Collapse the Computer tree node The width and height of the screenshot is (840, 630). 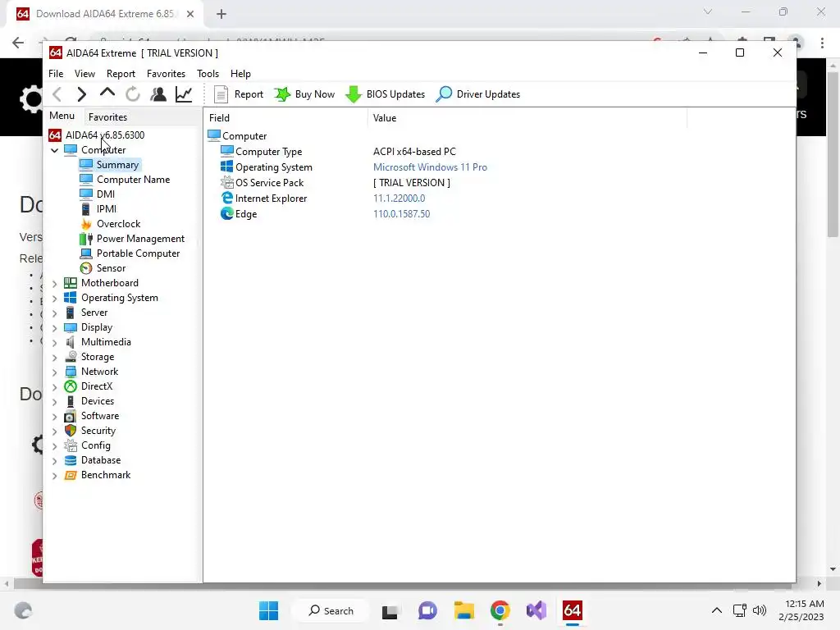[55, 150]
